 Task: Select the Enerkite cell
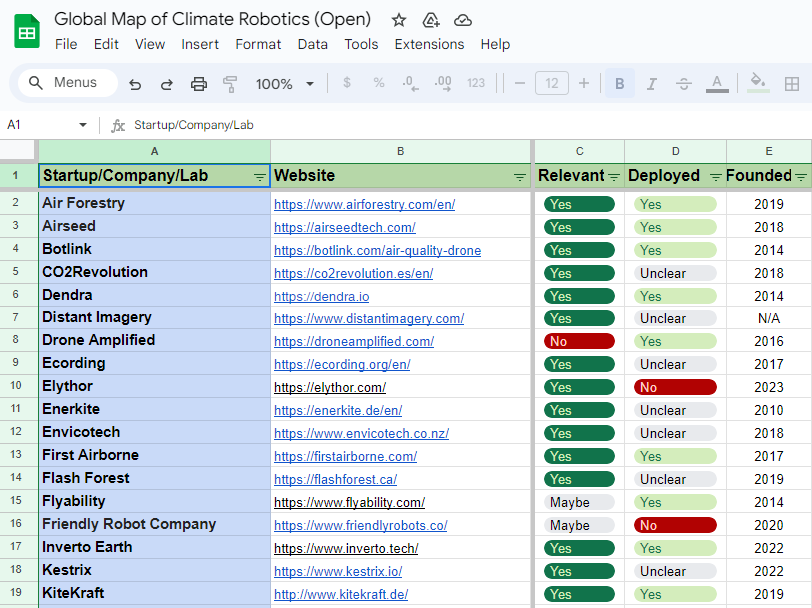154,409
